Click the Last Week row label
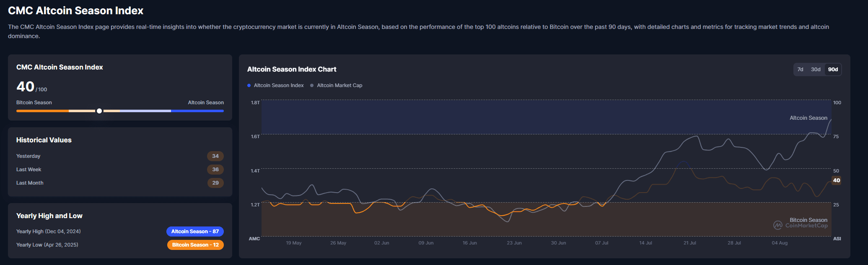868x265 pixels. click(29, 170)
